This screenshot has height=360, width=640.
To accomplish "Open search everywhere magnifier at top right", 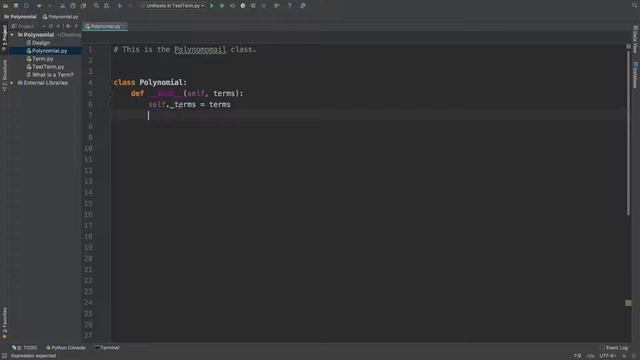I will tap(635, 5).
